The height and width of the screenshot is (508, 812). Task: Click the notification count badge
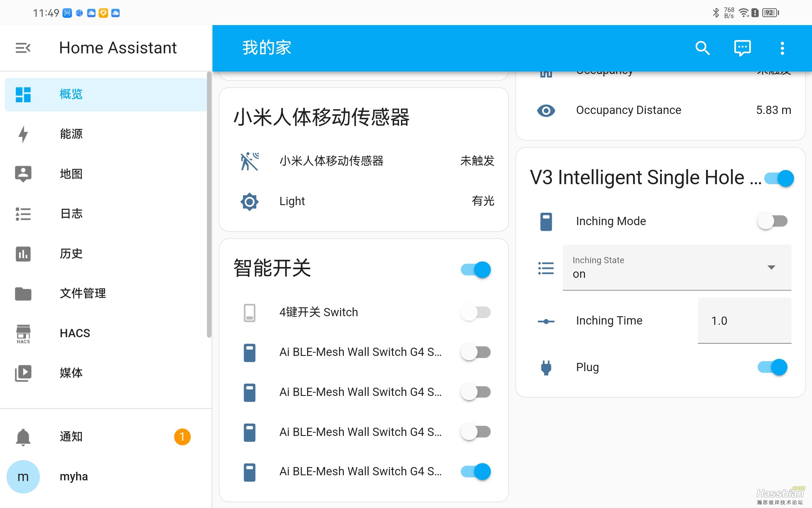182,437
